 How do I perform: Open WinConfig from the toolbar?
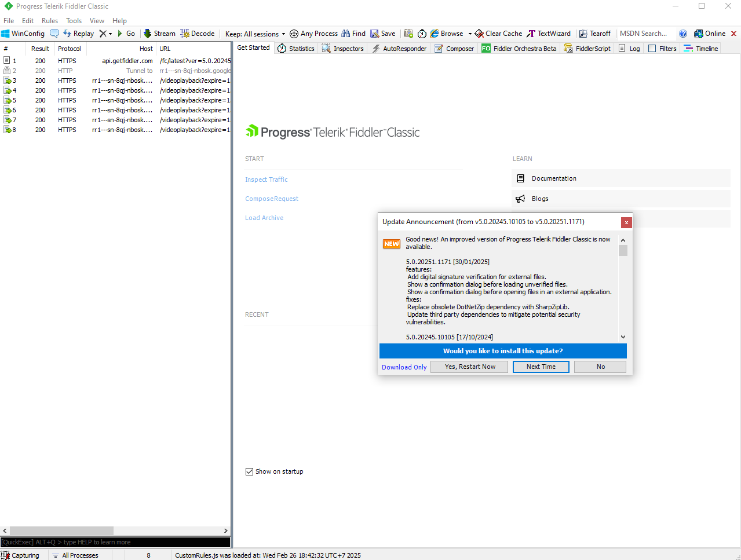tap(23, 34)
